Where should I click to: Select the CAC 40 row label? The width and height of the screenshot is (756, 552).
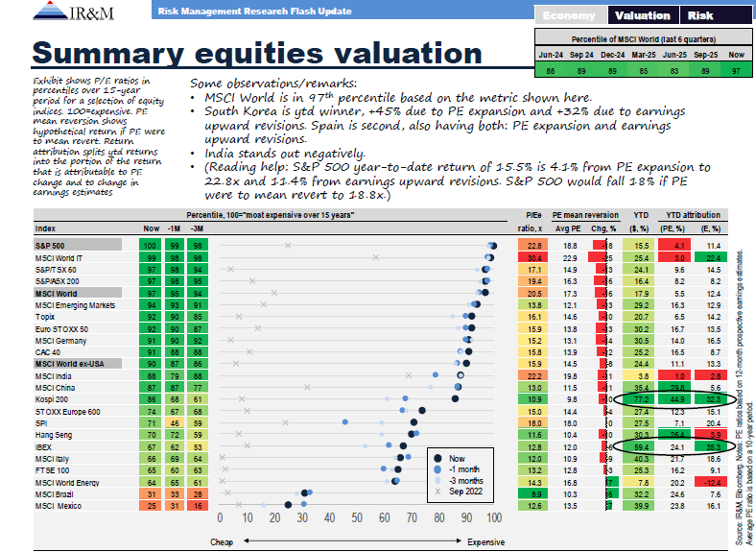(48, 352)
